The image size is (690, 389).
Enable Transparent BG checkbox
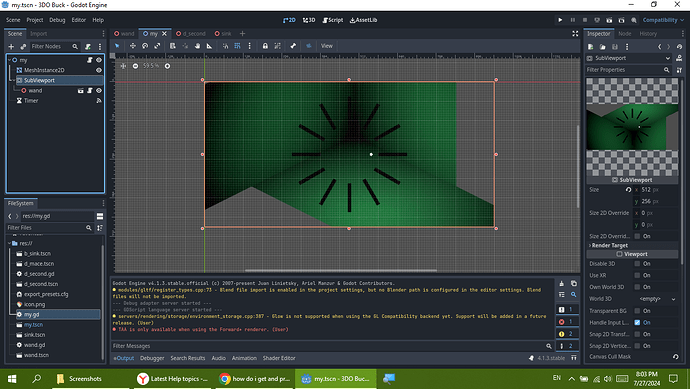pos(637,311)
